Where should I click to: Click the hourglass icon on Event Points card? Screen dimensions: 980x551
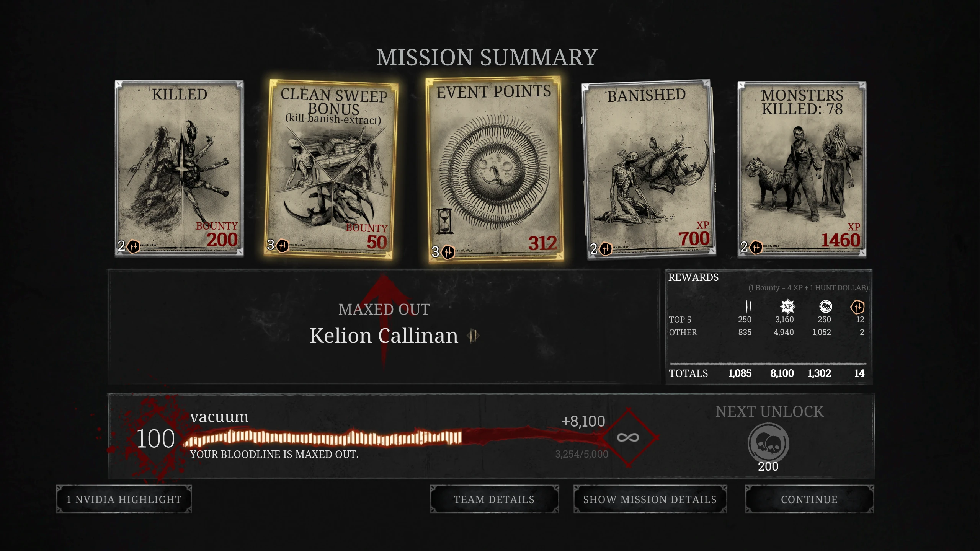tap(444, 221)
